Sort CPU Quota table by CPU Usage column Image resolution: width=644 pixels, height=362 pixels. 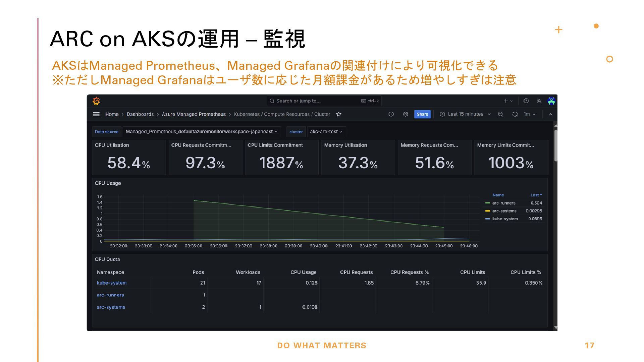[x=303, y=272]
